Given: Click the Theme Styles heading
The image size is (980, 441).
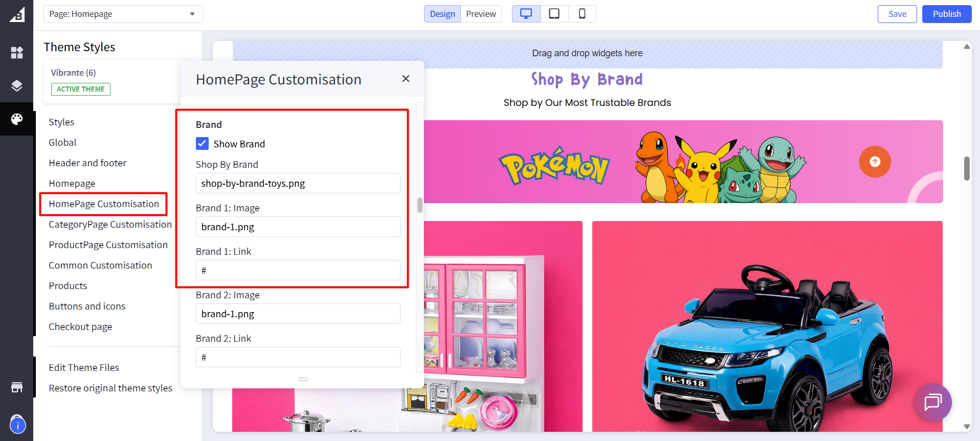Looking at the screenshot, I should [79, 47].
